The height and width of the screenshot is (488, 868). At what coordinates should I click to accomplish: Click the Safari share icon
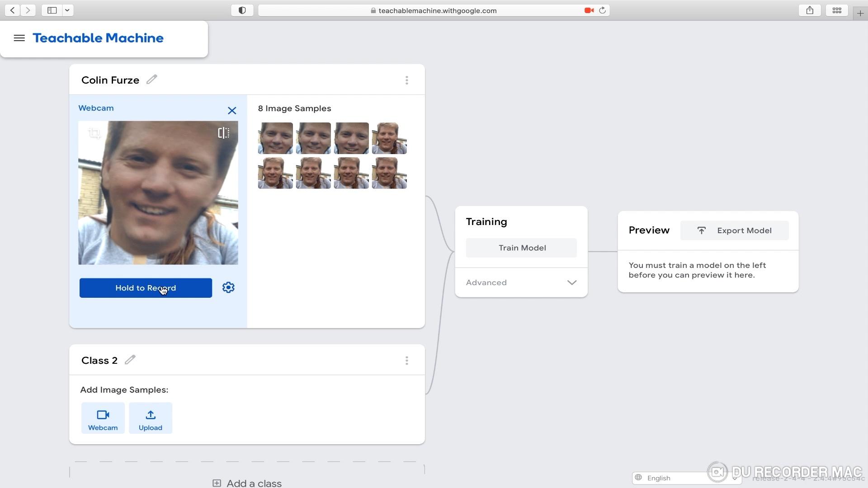pos(810,10)
